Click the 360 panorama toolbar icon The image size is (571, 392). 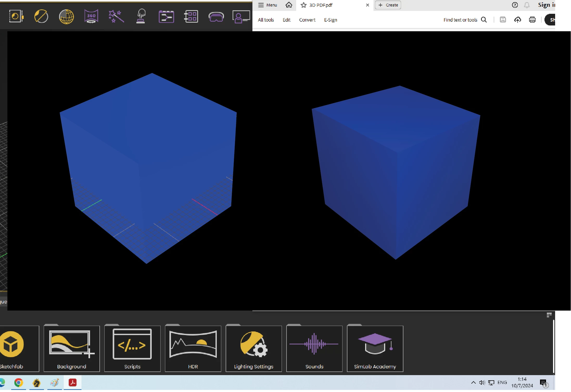click(91, 16)
